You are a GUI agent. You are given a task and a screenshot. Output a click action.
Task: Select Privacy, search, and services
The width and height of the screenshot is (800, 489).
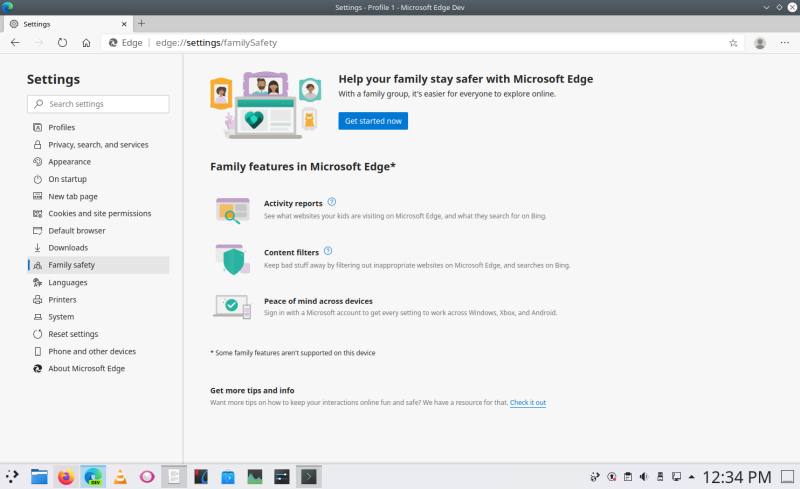click(98, 144)
